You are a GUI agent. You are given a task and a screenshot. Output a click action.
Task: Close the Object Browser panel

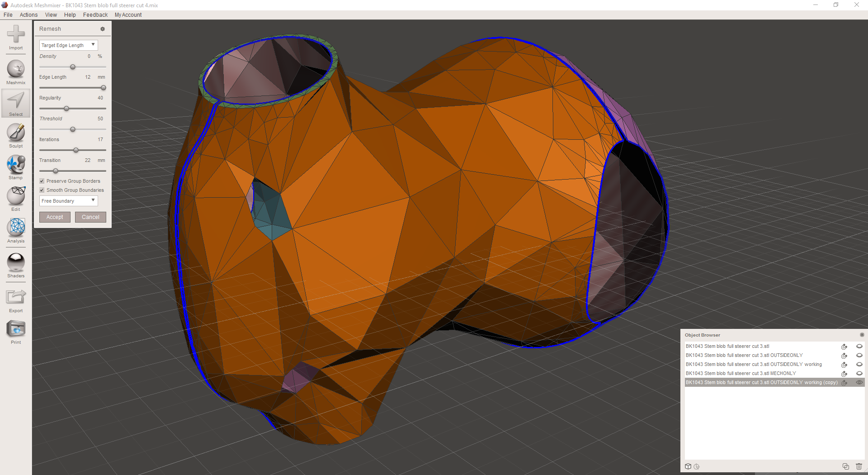862,335
